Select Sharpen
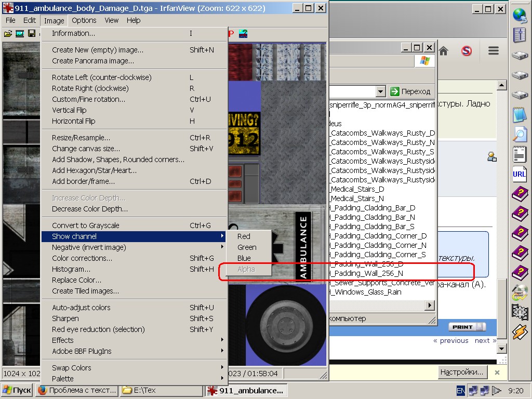 [135, 318]
